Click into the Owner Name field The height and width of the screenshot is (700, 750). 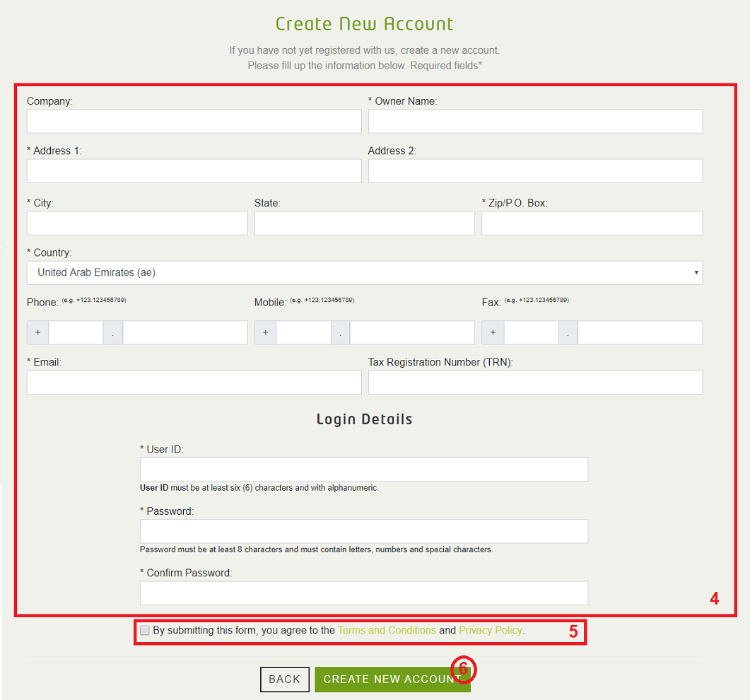535,122
